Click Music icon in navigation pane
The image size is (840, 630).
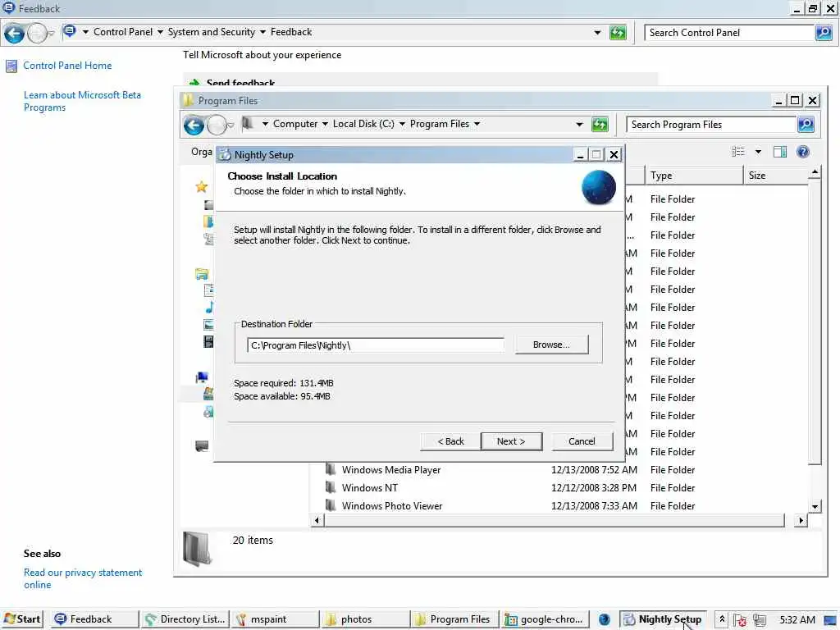point(209,307)
